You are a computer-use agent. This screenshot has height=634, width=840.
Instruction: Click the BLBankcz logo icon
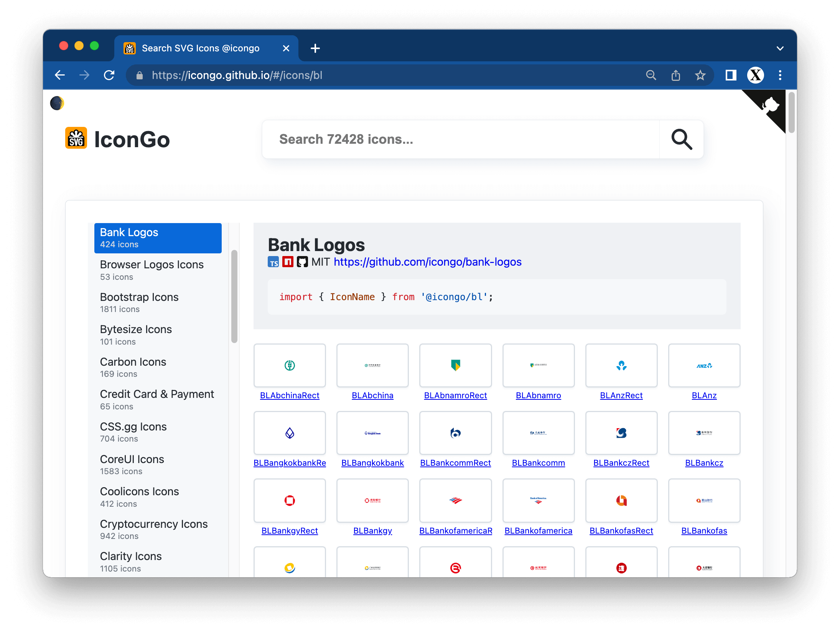coord(703,433)
